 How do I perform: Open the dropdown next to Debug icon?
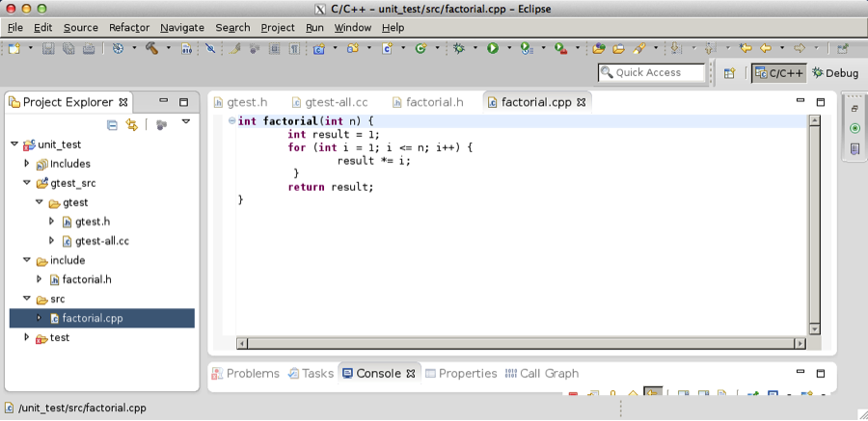click(475, 49)
